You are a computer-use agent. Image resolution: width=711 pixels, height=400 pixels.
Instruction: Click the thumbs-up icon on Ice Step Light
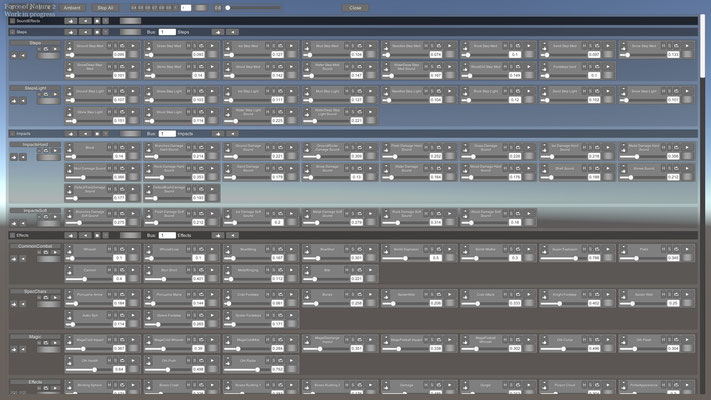tap(228, 93)
